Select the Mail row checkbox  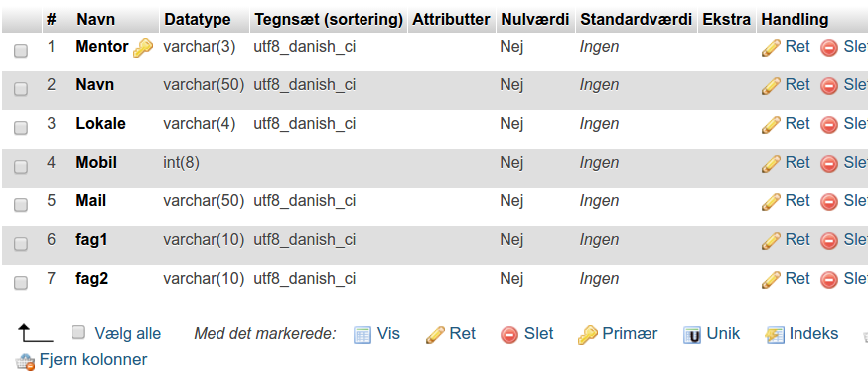tap(21, 205)
